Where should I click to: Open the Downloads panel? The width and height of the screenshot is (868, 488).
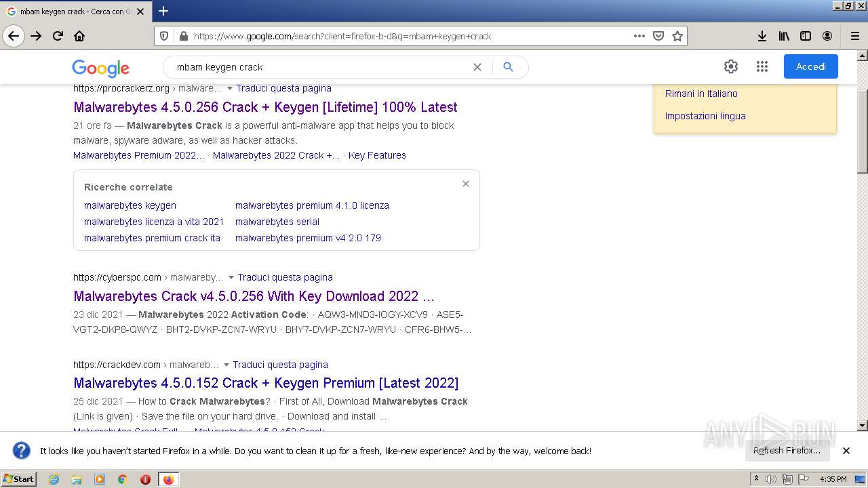pyautogui.click(x=762, y=36)
